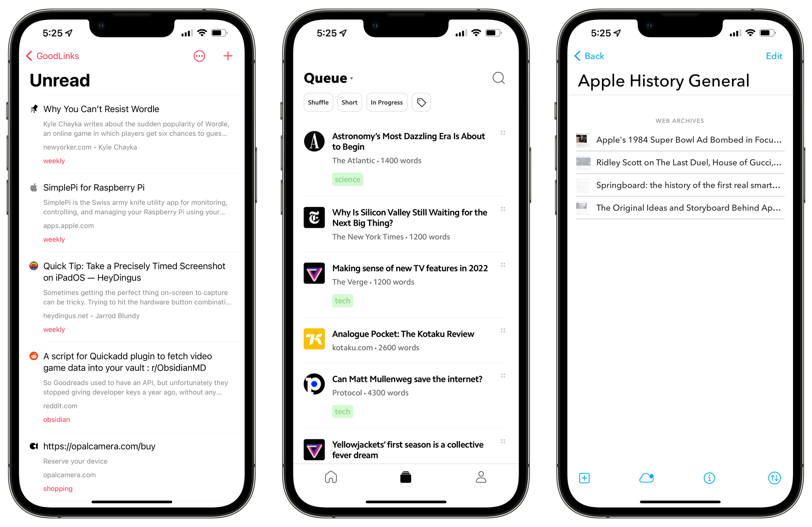
Task: Tap the add bookmark icon in GoodLinks
Action: pos(229,55)
